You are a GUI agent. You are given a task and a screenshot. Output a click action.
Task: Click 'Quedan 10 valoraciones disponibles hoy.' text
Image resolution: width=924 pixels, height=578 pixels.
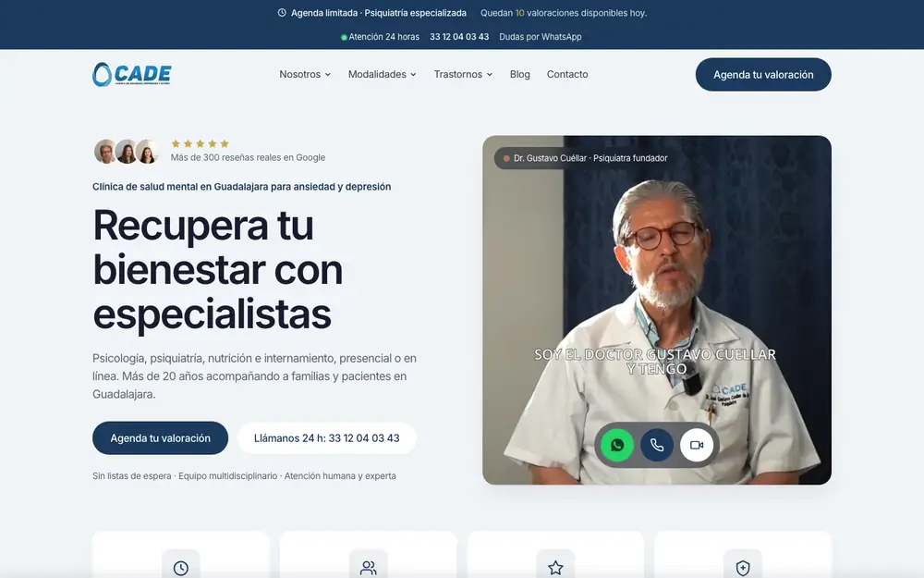(564, 13)
